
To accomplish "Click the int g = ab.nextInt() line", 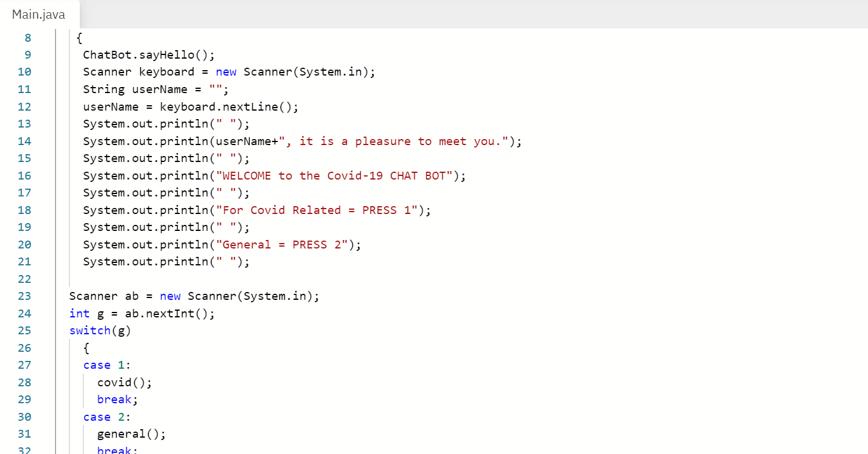I will click(x=141, y=314).
